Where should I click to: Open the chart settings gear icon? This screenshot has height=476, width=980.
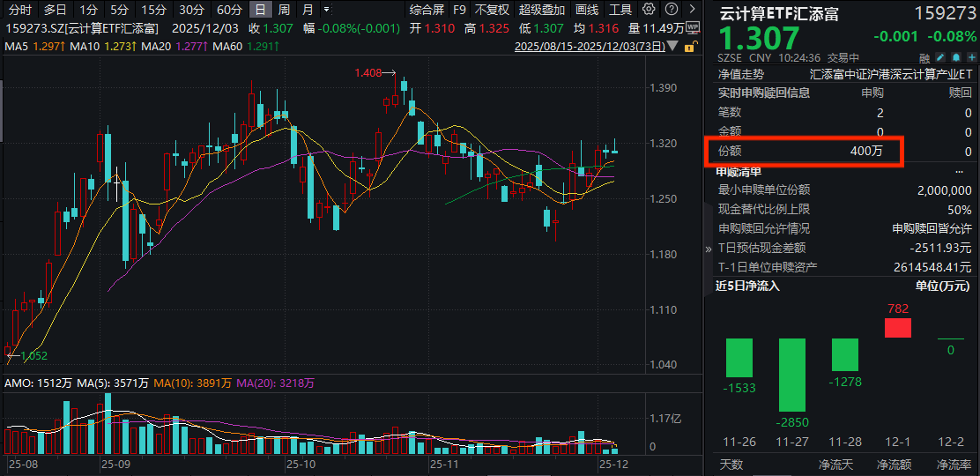pyautogui.click(x=649, y=10)
